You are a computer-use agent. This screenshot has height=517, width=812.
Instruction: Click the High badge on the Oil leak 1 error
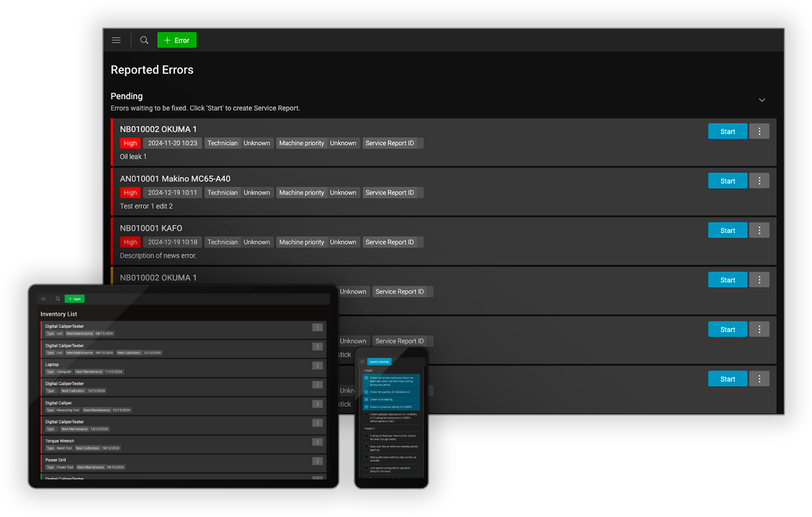coord(130,143)
